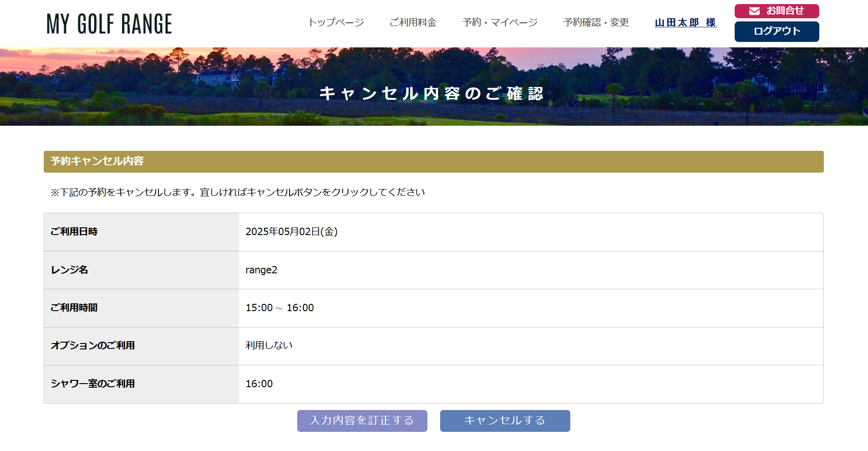Click the cancellation instruction note text
This screenshot has width=868, height=451.
238,192
